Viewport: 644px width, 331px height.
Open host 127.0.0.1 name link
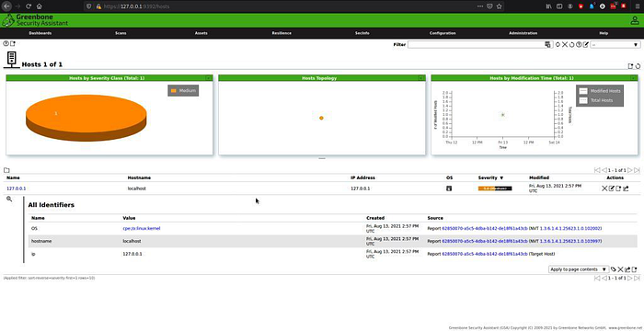click(17, 188)
